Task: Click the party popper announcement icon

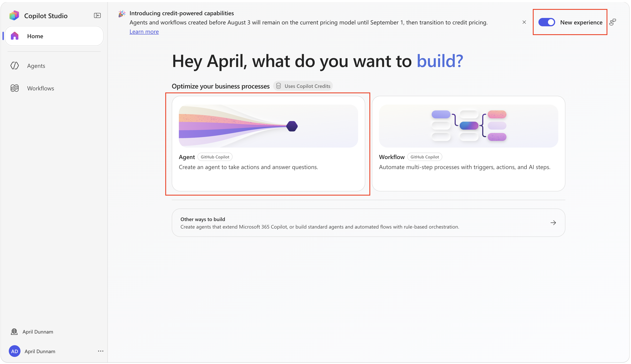Action: click(x=122, y=14)
